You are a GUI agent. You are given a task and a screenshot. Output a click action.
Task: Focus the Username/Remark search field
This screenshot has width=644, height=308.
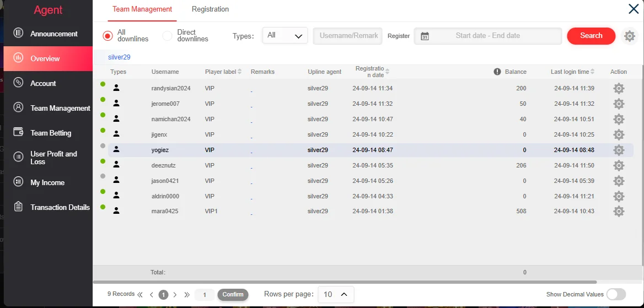click(347, 36)
